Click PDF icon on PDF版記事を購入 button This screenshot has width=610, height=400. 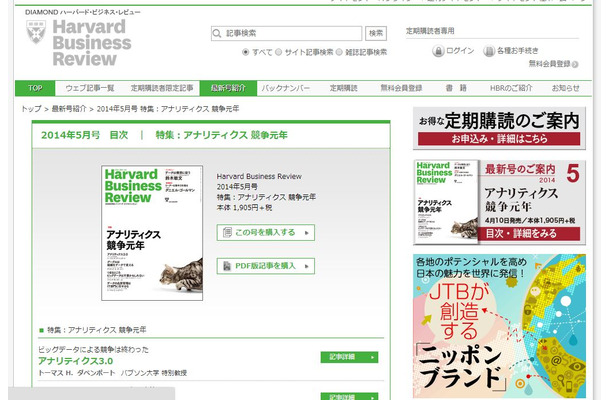pos(227,266)
